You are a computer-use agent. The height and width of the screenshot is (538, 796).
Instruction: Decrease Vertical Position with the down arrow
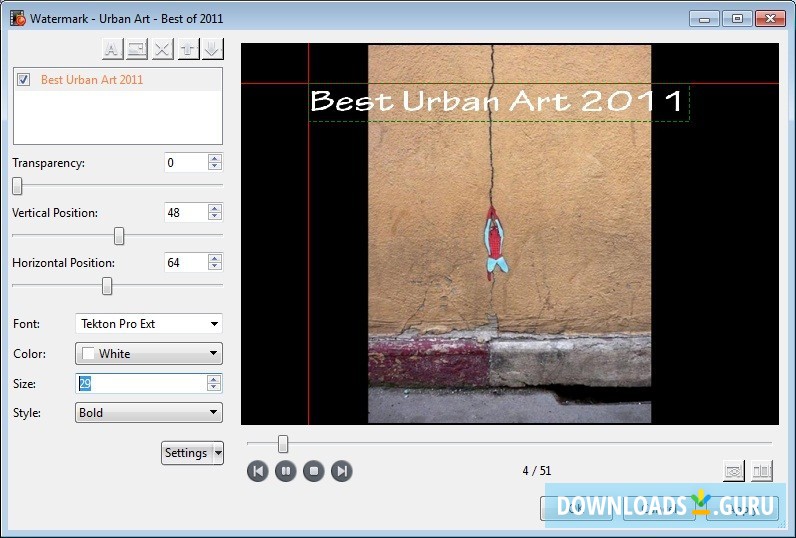[215, 217]
